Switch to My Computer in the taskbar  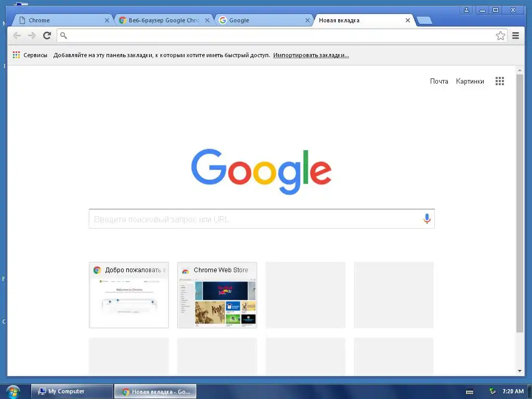click(x=72, y=391)
